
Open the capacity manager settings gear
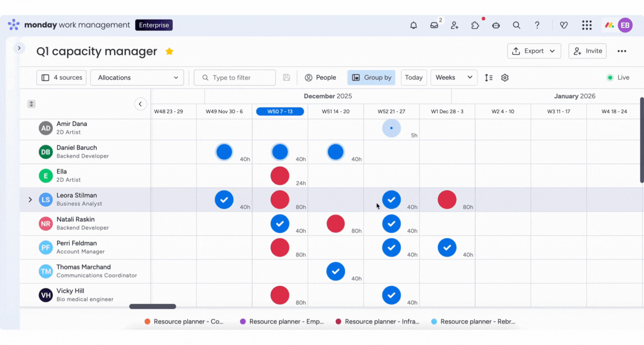[505, 78]
